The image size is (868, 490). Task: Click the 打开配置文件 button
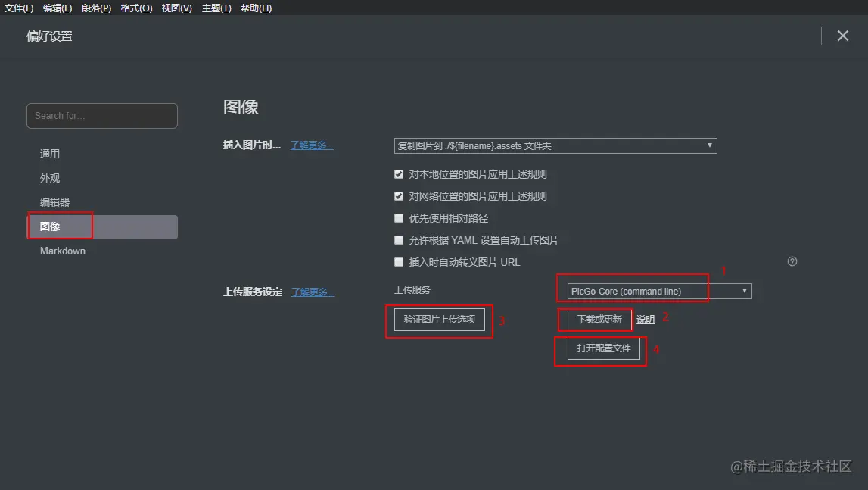click(603, 348)
